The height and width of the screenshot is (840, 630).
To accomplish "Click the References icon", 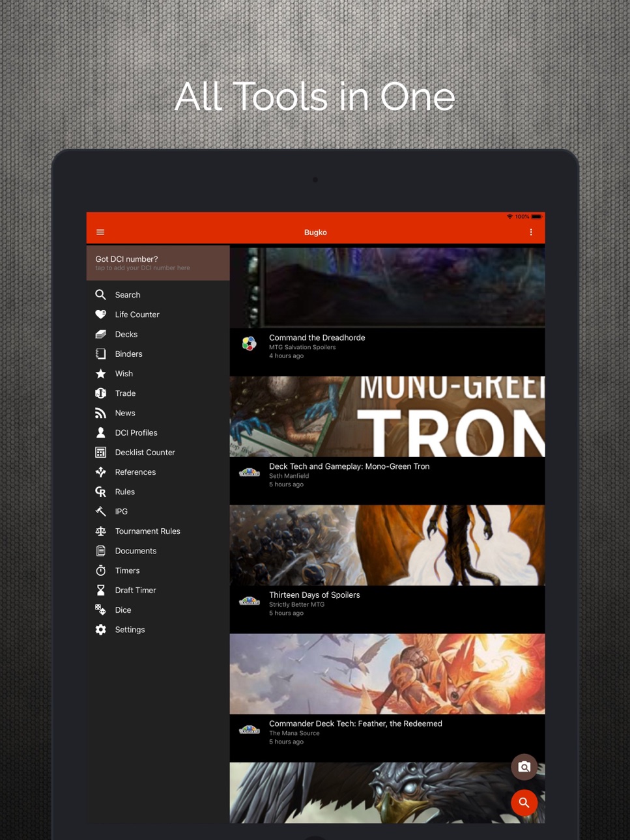I will pyautogui.click(x=100, y=471).
